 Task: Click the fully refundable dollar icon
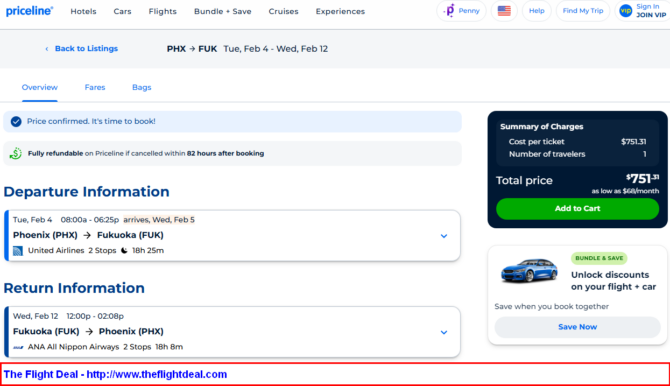pos(16,153)
